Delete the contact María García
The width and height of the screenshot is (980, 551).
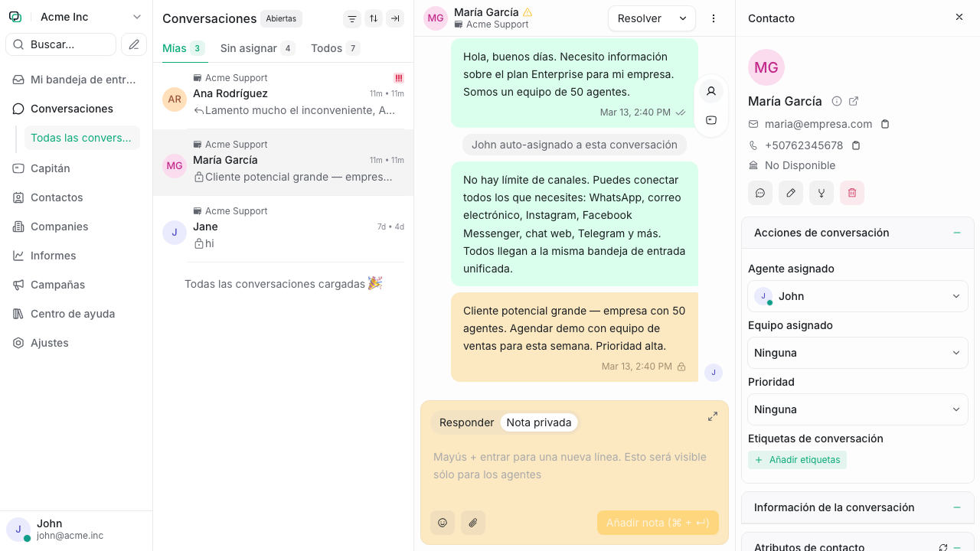[x=852, y=193]
